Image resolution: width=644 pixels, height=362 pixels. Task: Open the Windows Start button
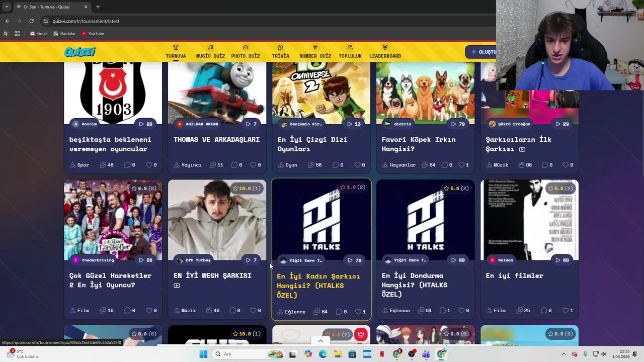tap(203, 354)
